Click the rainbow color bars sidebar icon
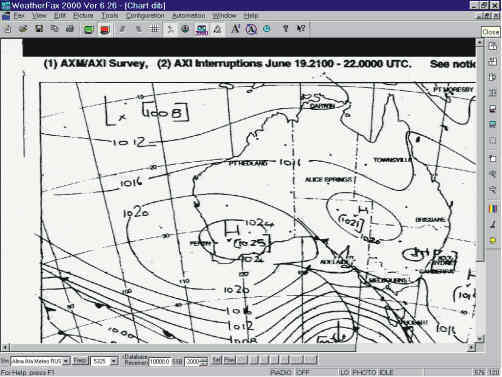The image size is (502, 377). [492, 209]
